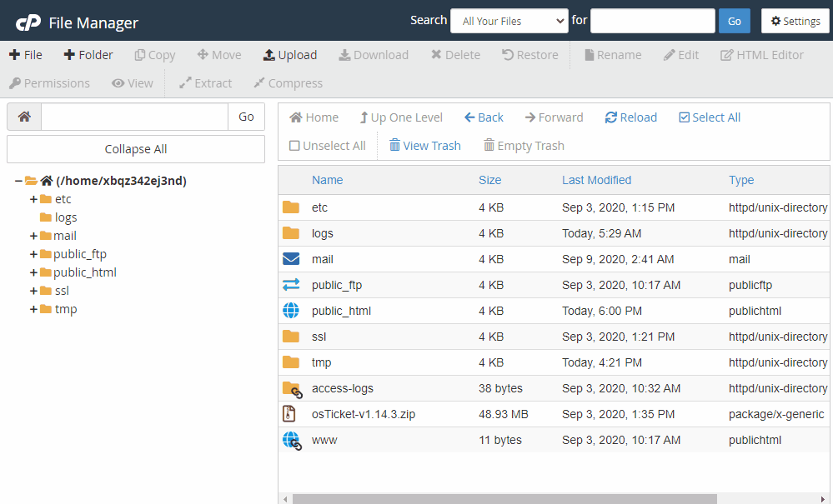833x504 pixels.
Task: Click the scrollbar left arrow
Action: (x=285, y=499)
